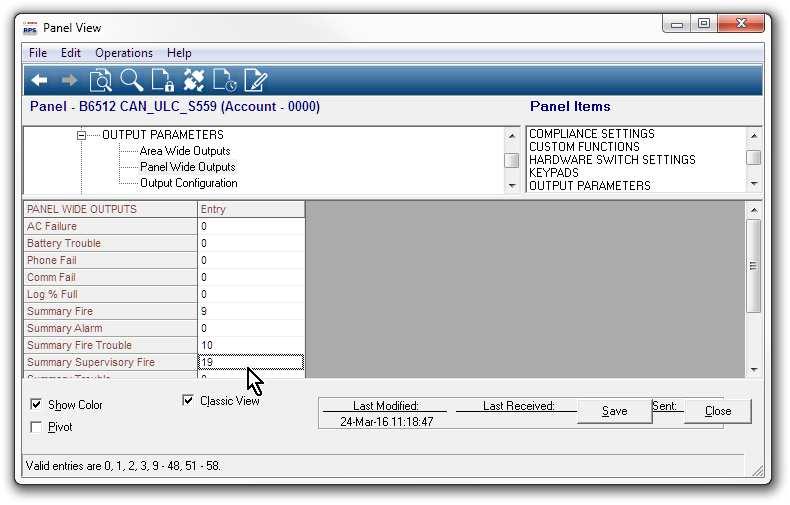
Task: Open the Edit menu
Action: point(71,53)
